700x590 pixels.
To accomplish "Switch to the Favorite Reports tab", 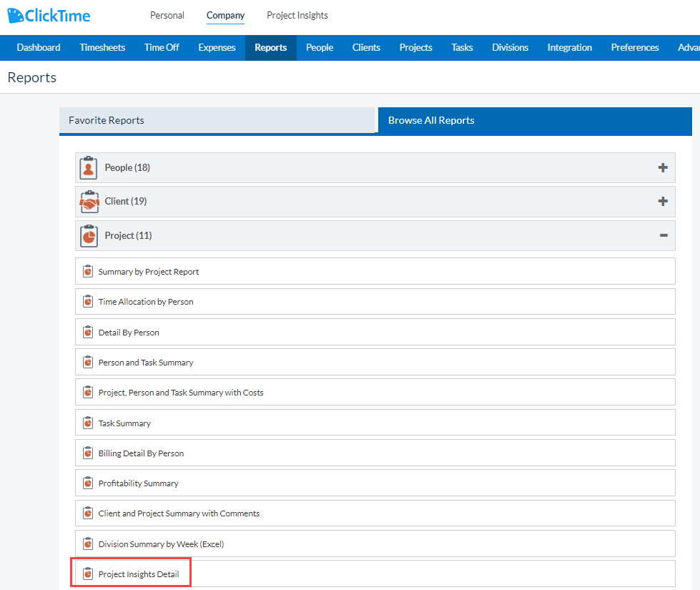I will click(217, 121).
